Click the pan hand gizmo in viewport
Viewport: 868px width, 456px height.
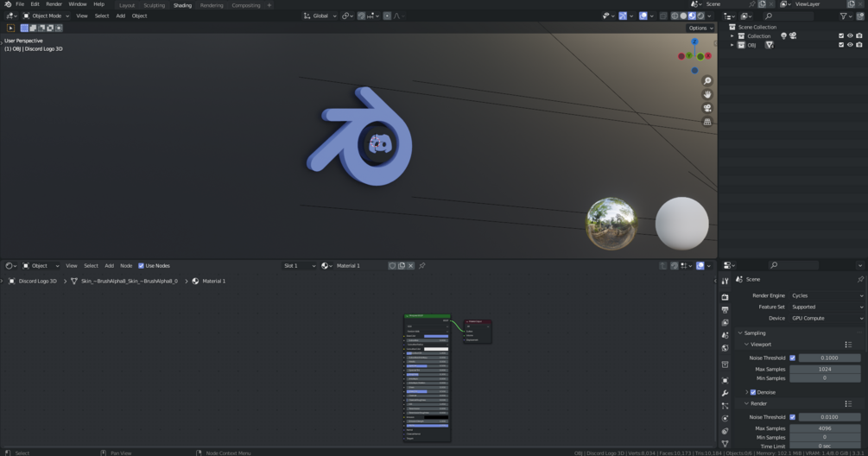(x=707, y=95)
